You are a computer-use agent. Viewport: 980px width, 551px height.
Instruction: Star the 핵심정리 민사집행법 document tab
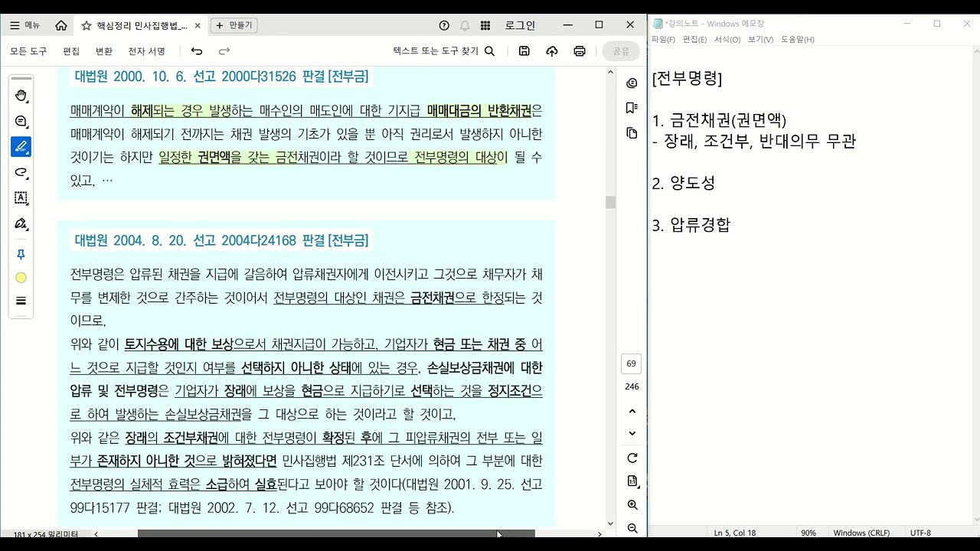tap(87, 25)
